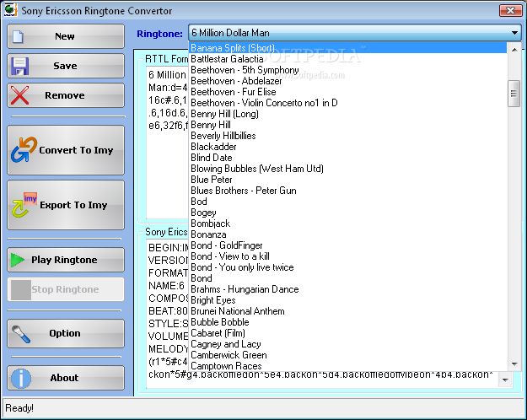Click the New document page icon
The width and height of the screenshot is (527, 420).
18,36
